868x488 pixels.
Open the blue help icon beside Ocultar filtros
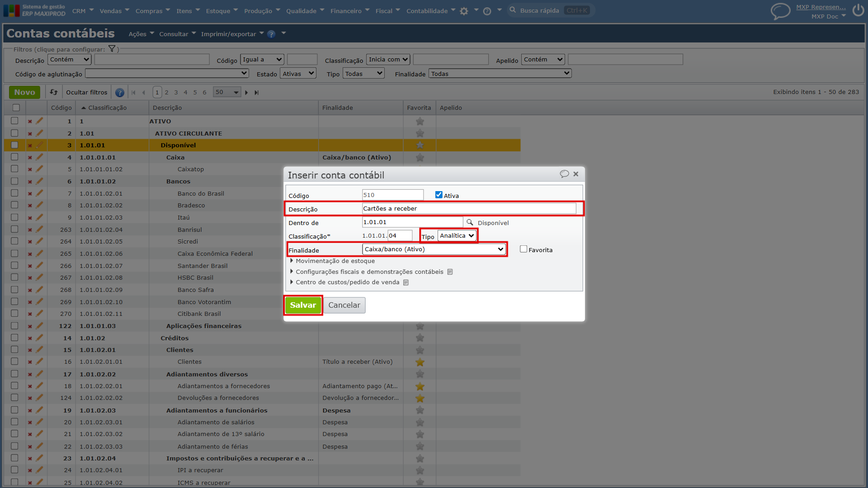pos(119,93)
